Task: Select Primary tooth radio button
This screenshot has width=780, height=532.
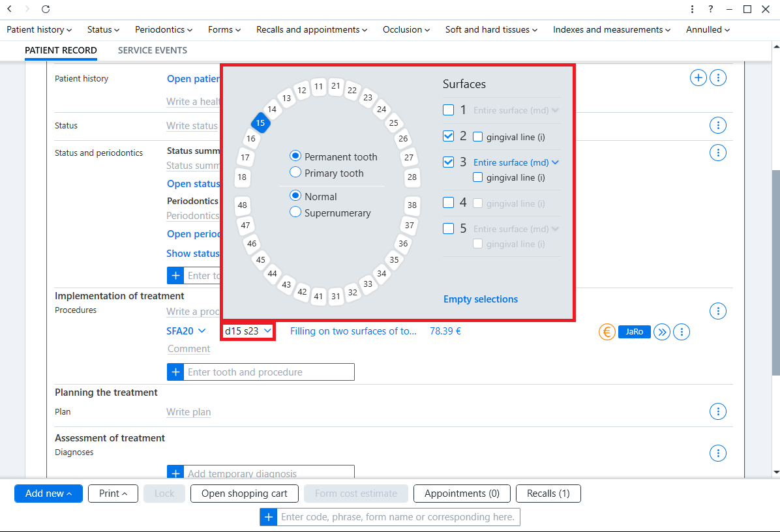Action: pyautogui.click(x=295, y=172)
